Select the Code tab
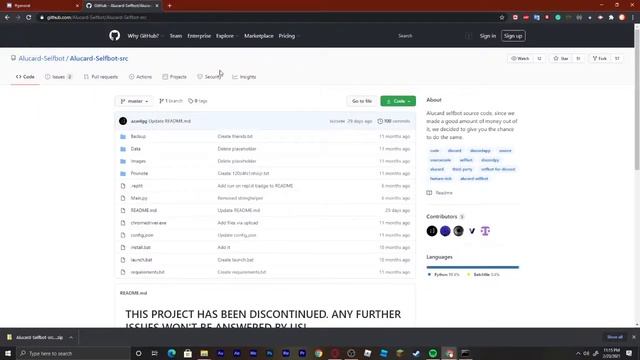Viewport: 640px width, 360px height. 25,77
